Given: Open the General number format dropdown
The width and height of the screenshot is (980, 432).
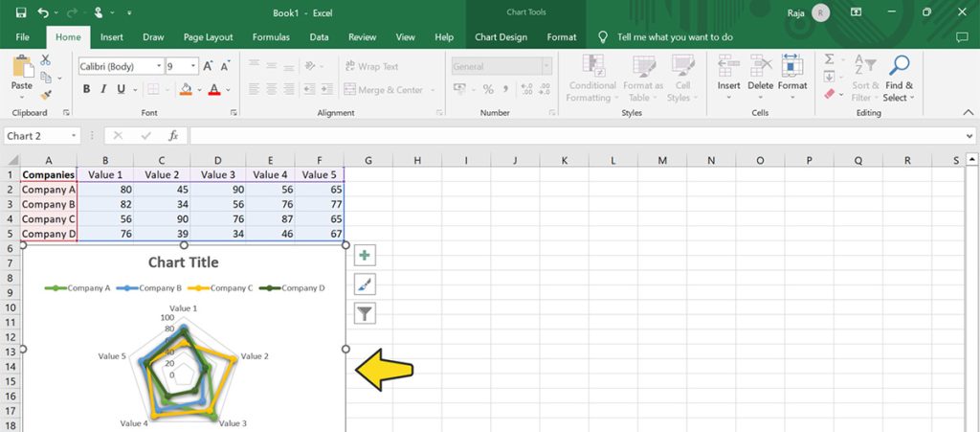Looking at the screenshot, I should pos(546,67).
